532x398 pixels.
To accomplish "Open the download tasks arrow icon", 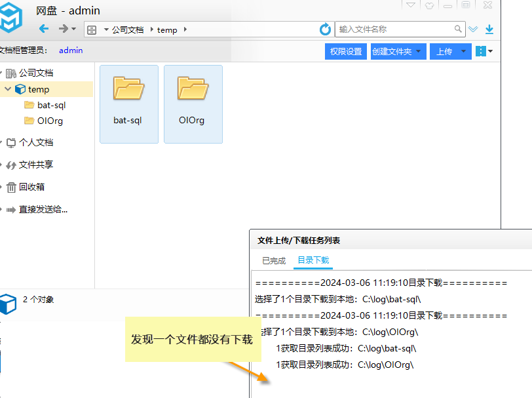I will tap(489, 30).
